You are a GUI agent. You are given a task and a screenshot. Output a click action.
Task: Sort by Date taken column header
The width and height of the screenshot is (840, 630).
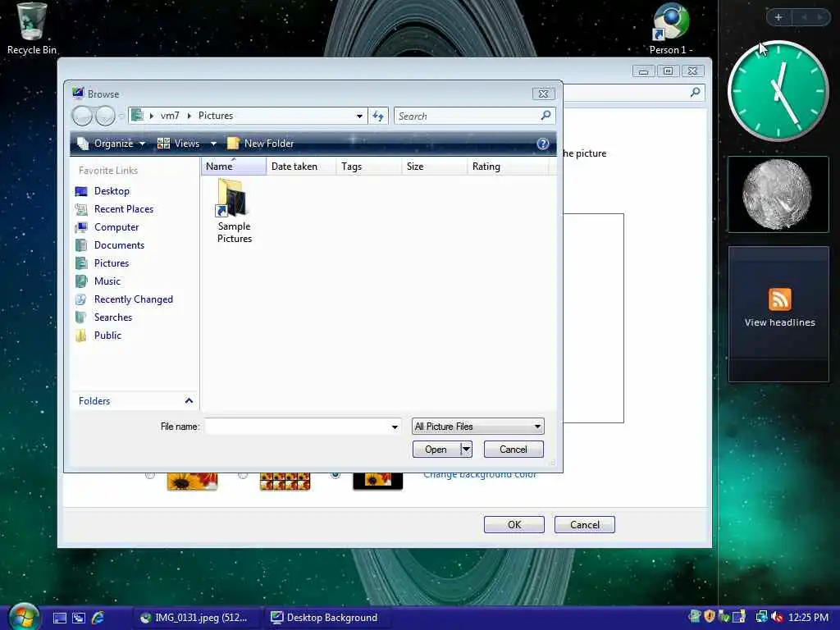(x=301, y=166)
